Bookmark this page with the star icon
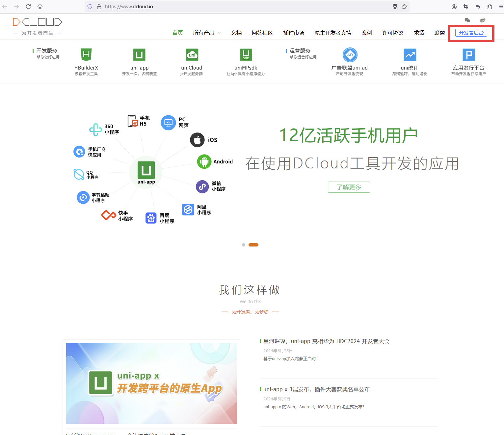 (404, 7)
